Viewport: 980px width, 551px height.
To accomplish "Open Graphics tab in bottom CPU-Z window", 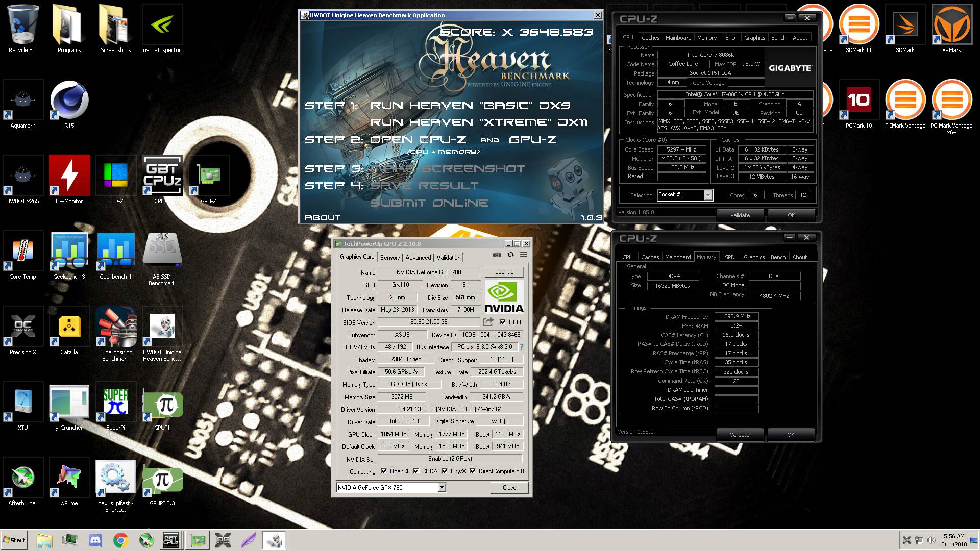I will (754, 257).
